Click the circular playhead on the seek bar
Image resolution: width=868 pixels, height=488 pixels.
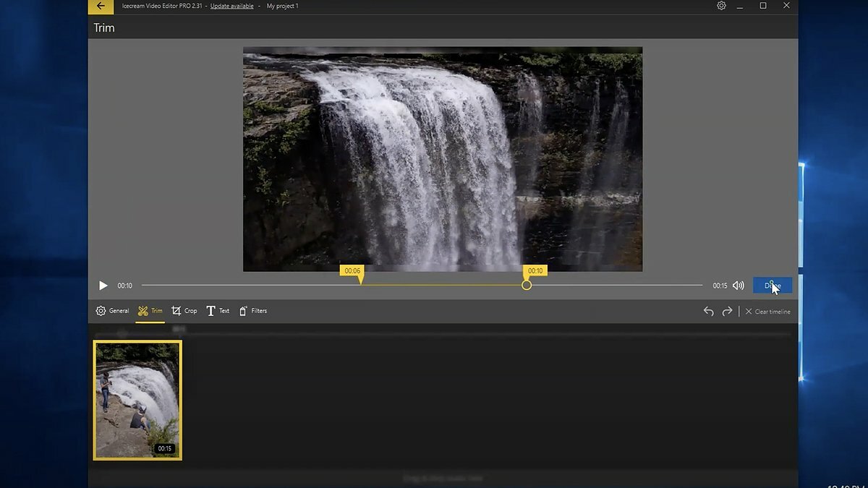tap(527, 285)
